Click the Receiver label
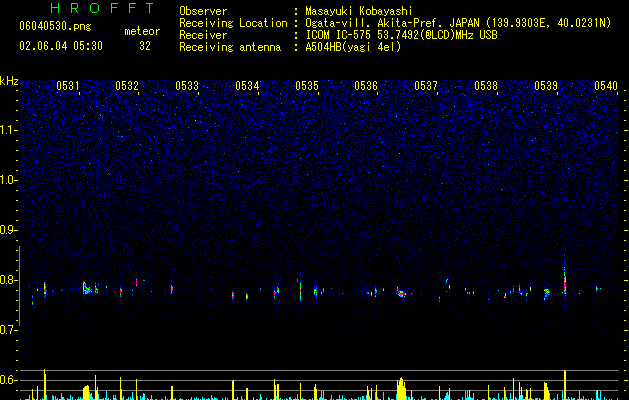The width and height of the screenshot is (629, 400). (203, 35)
